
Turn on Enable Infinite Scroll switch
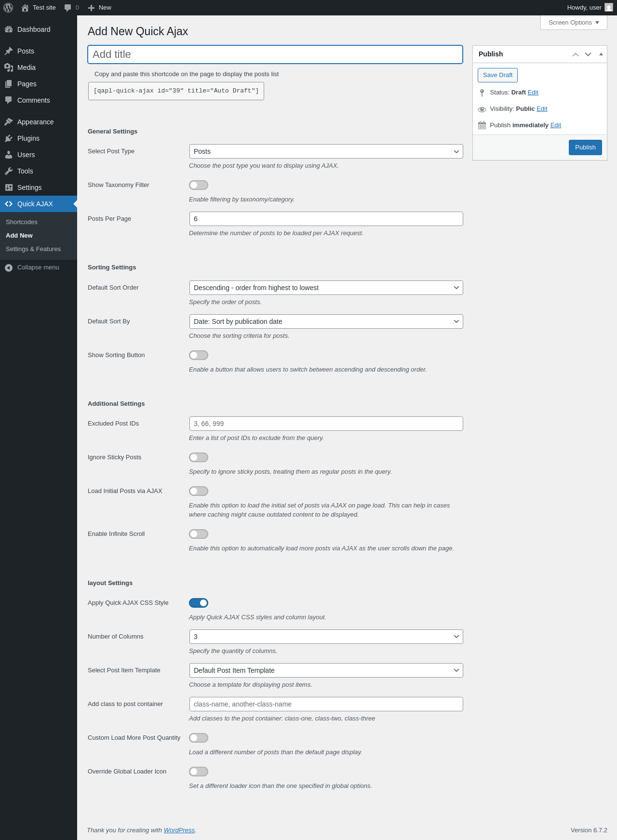coord(199,534)
